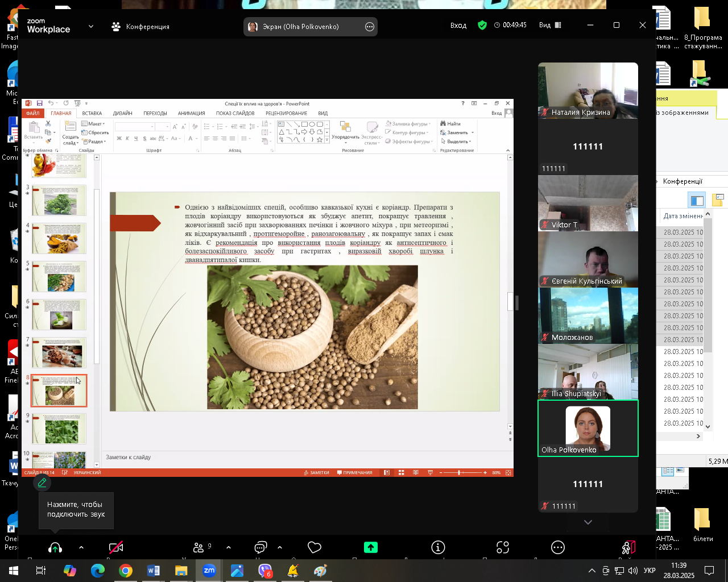Viewport: 728px width, 582px height.
Task: Open the Zoom chat icon
Action: [260, 547]
